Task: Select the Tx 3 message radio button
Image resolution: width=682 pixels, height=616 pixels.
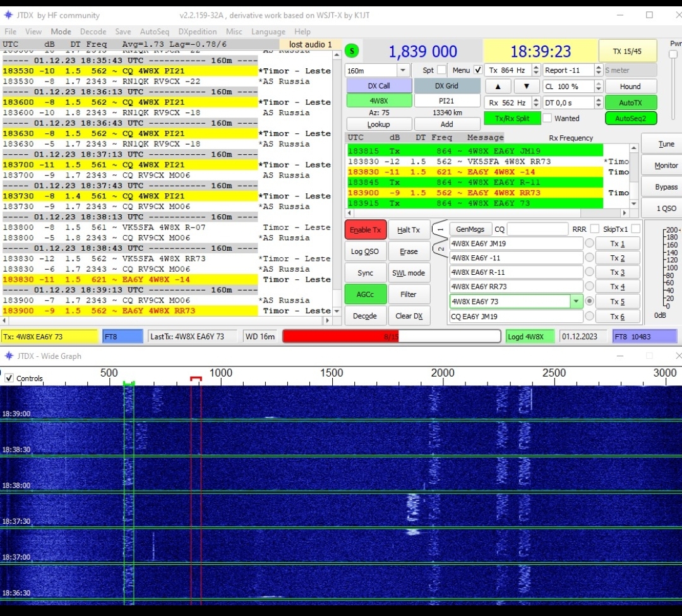Action: pos(589,272)
